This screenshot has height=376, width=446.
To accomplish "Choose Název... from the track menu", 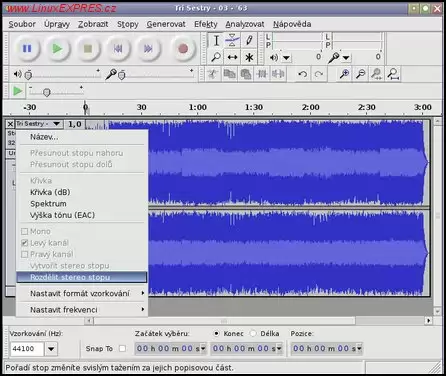I will point(82,137).
